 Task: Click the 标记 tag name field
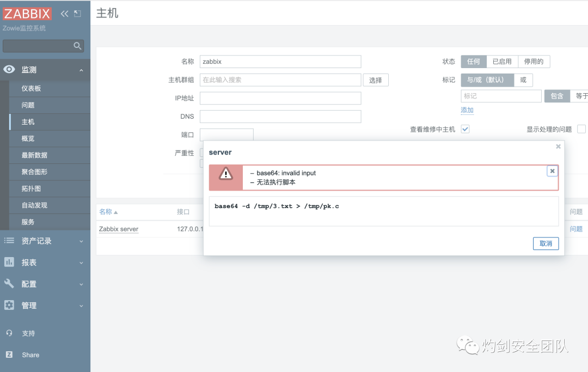[501, 96]
